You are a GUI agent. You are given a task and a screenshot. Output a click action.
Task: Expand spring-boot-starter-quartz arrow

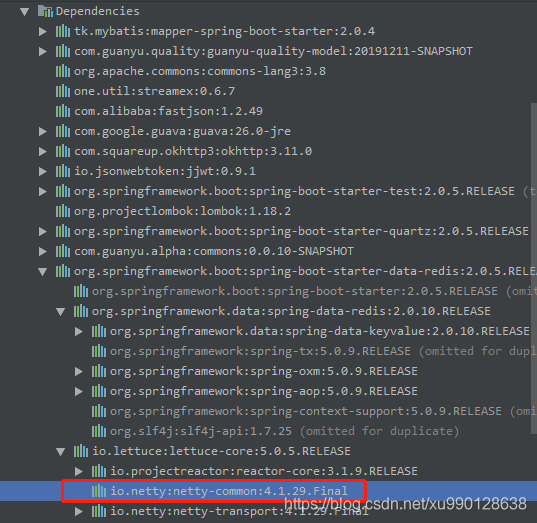(42, 231)
